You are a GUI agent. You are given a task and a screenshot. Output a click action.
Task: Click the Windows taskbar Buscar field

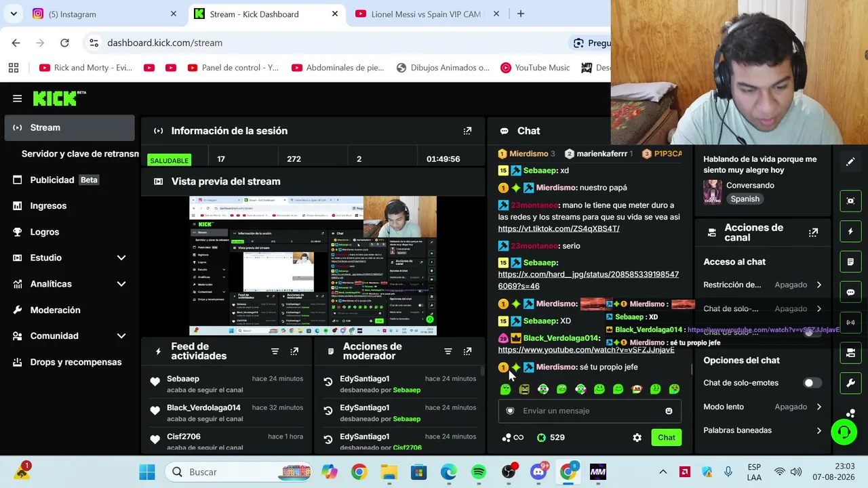(239, 472)
